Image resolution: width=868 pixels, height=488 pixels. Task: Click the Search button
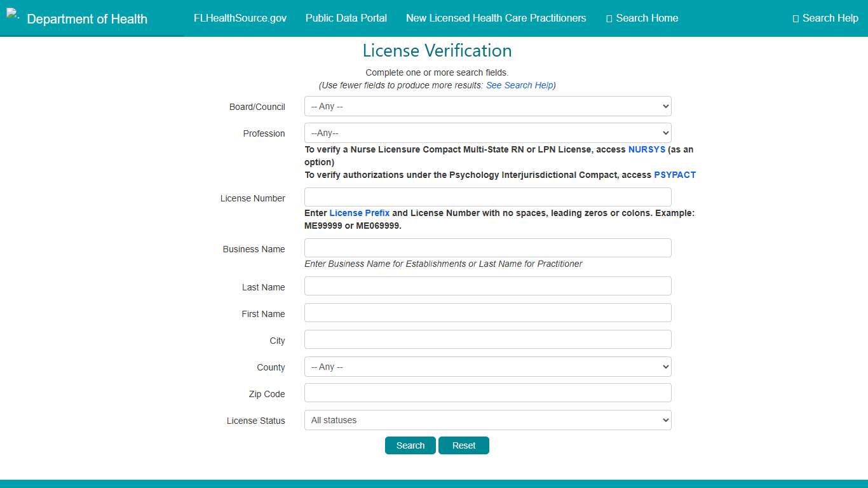click(x=410, y=445)
